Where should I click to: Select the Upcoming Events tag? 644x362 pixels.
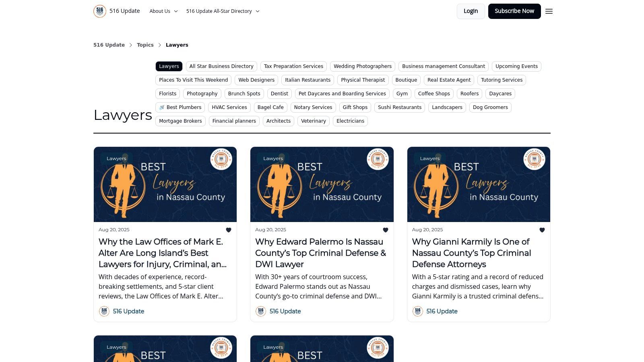coord(516,66)
